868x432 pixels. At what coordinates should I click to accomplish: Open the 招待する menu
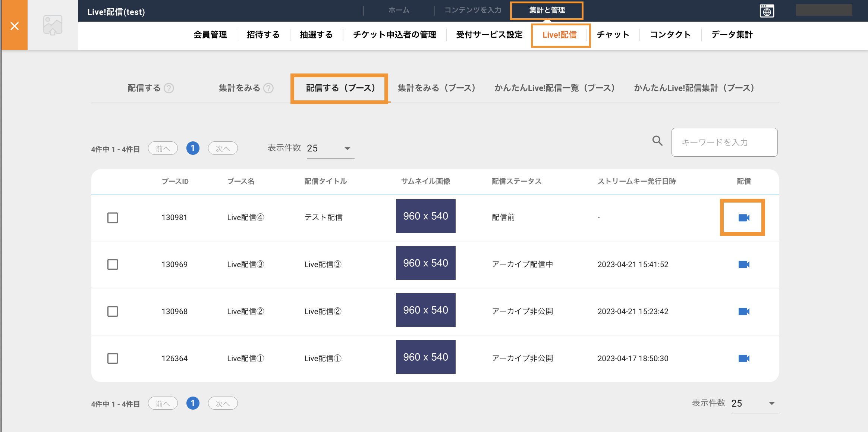(263, 35)
